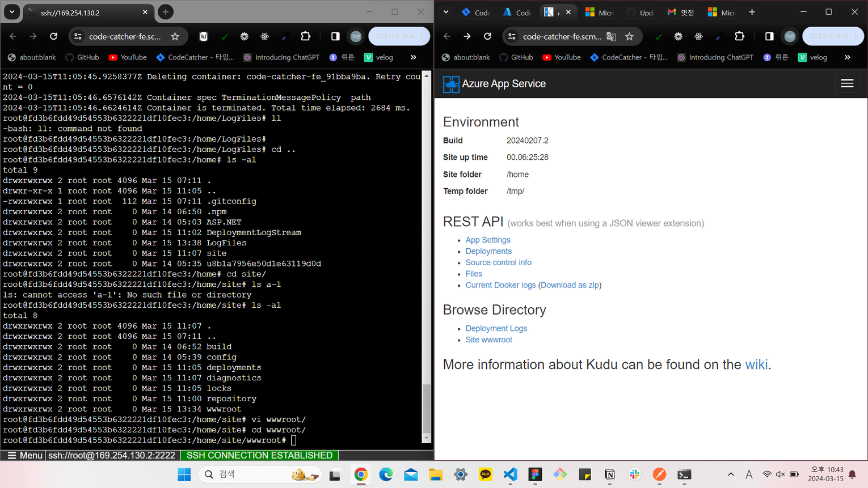
Task: Open Chrome from the taskbar
Action: (361, 474)
